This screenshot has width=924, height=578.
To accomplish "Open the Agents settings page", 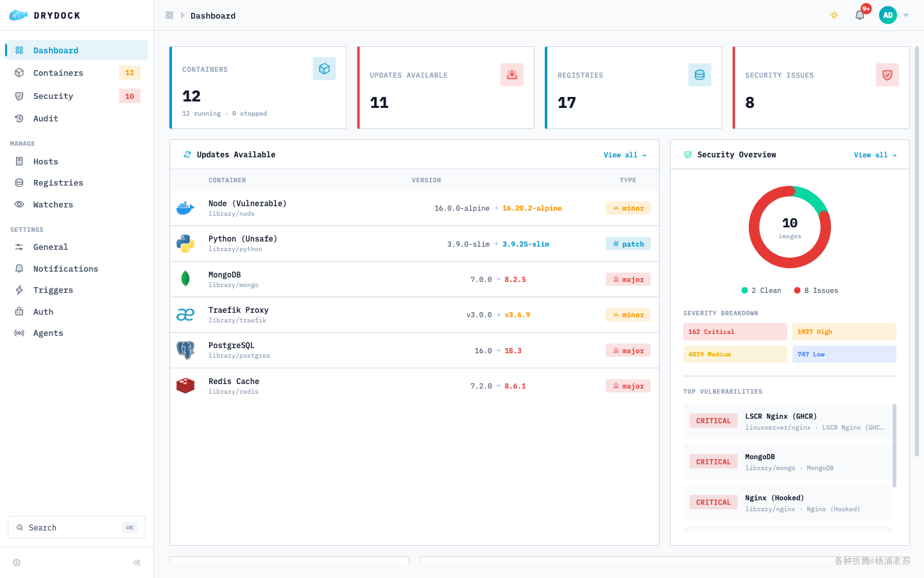I will 77,333.
